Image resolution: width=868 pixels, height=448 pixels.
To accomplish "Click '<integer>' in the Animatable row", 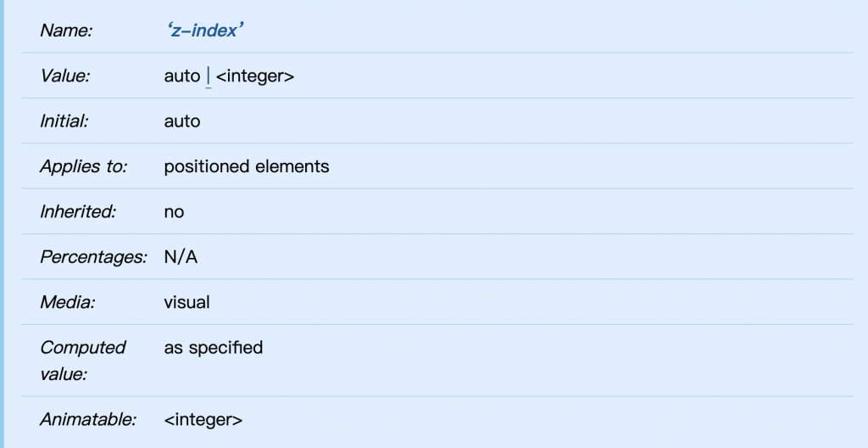I will click(x=203, y=419).
